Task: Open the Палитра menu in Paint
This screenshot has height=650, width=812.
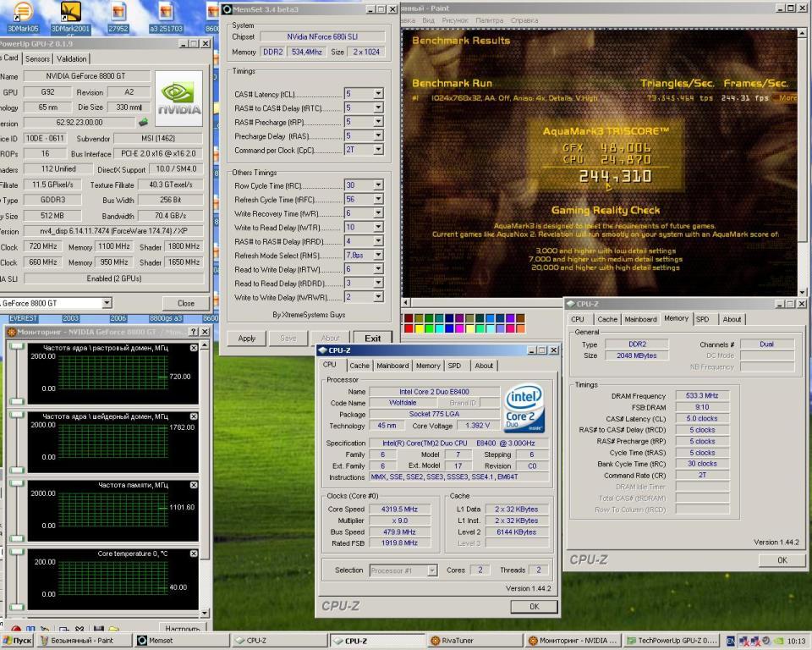Action: 490,20
